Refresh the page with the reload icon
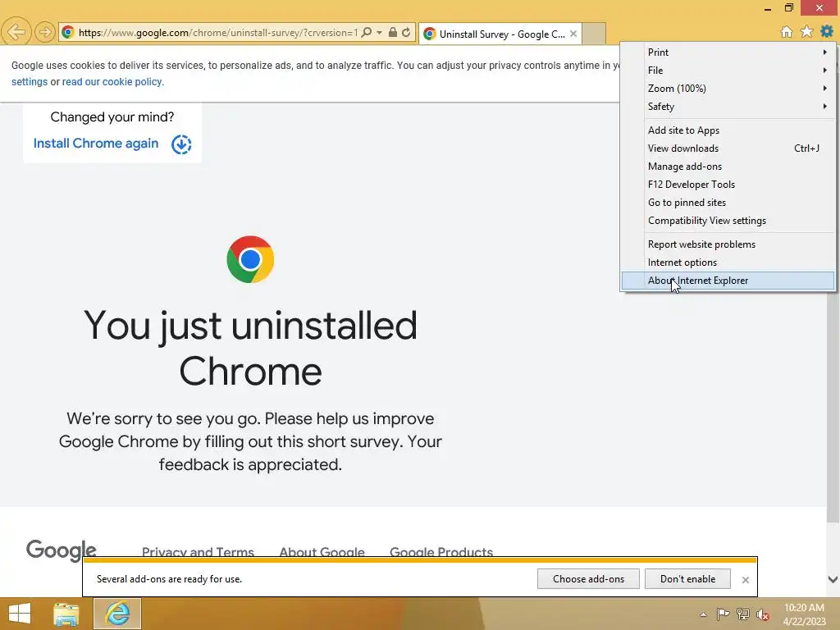 tap(406, 32)
